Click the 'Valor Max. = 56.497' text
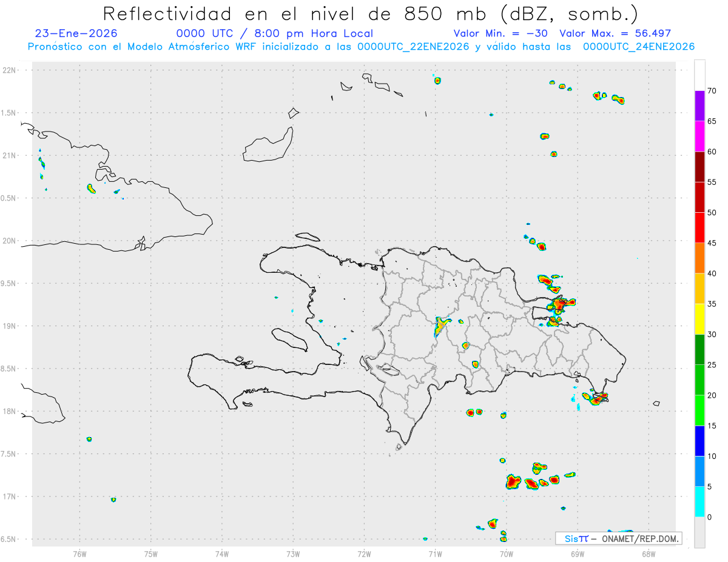Screen dimensions: 728x562 [615, 33]
